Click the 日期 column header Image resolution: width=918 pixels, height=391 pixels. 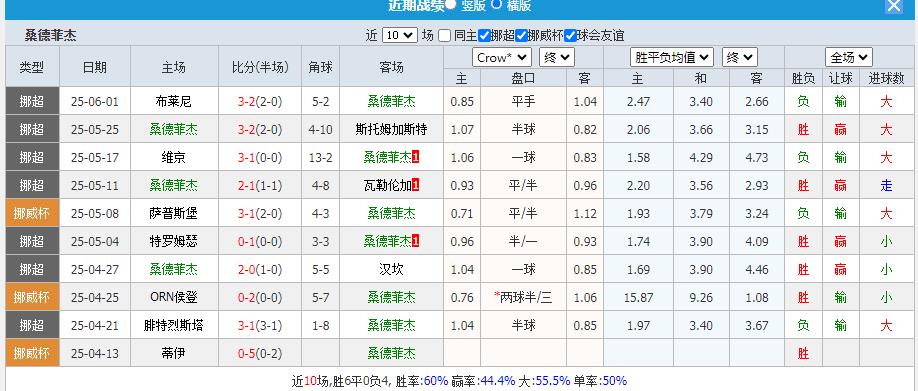pyautogui.click(x=95, y=67)
